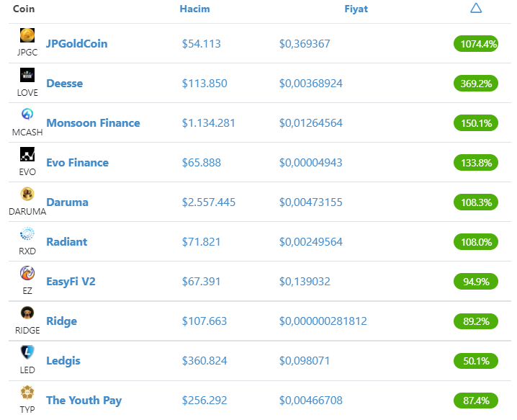This screenshot has width=517, height=420.
Task: Click Deesse price $0,00368924
Action: click(x=310, y=83)
